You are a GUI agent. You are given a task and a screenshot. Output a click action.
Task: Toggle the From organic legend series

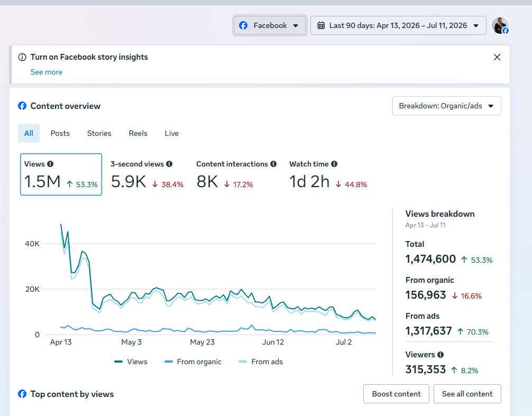[192, 362]
